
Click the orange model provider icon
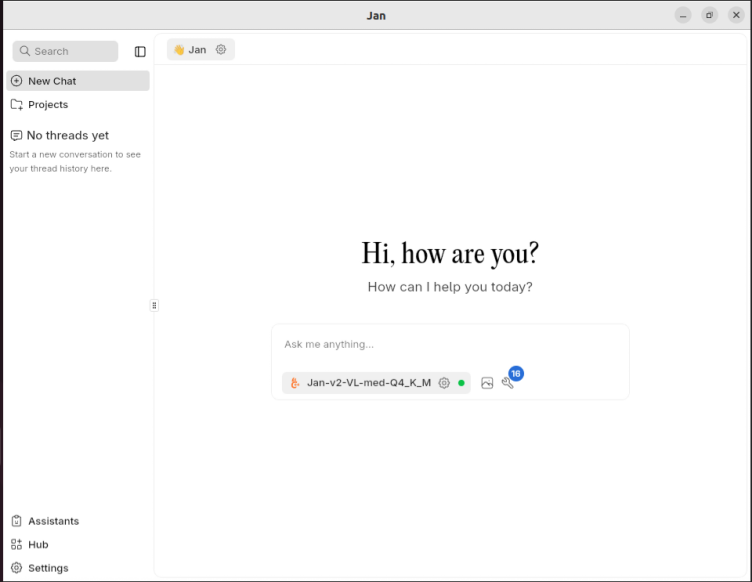click(x=295, y=383)
